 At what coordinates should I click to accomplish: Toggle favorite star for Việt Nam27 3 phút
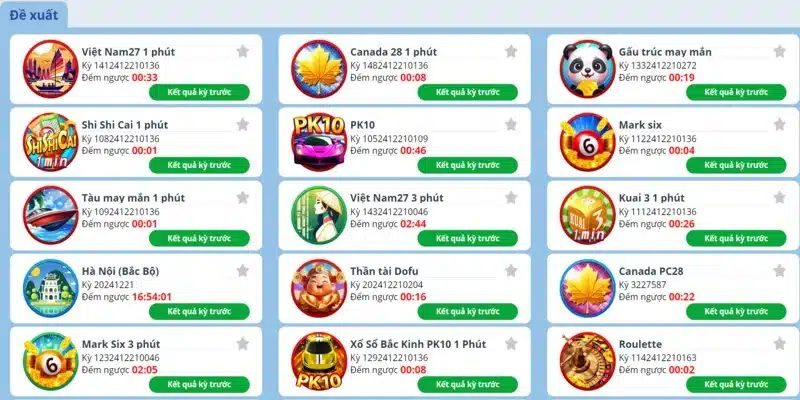click(511, 197)
